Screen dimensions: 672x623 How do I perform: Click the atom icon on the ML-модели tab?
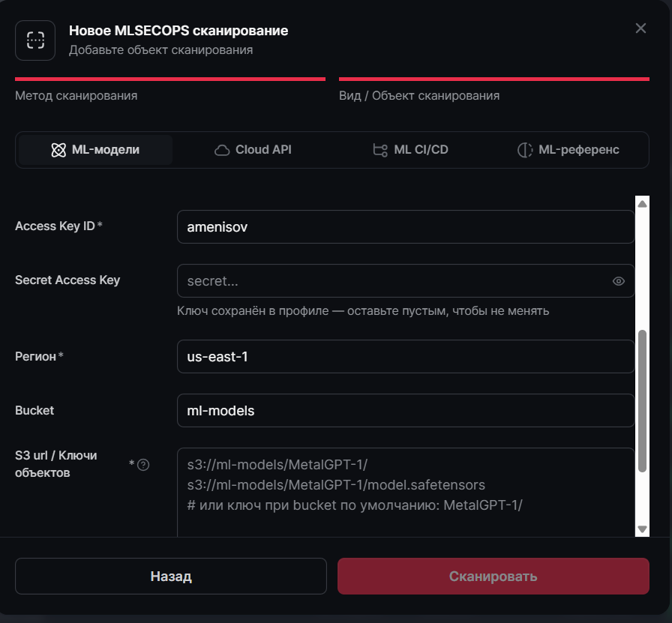tap(58, 149)
